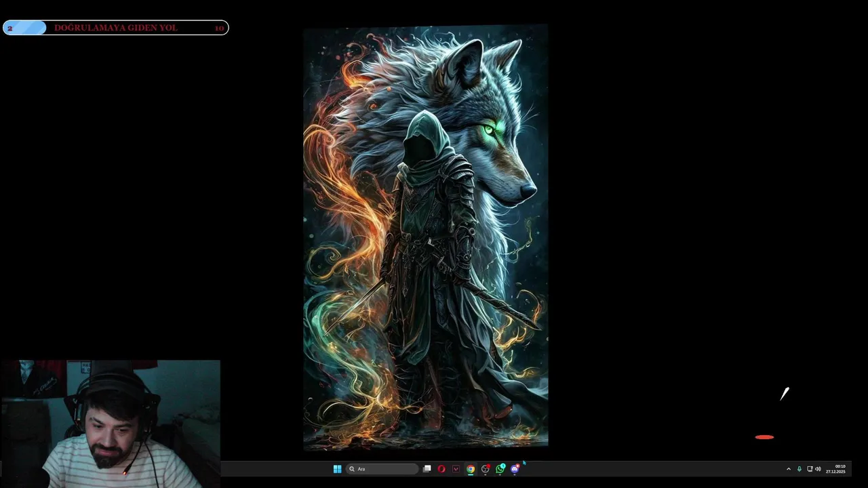This screenshot has width=868, height=488.
Task: Open Discord from the taskbar
Action: [x=515, y=469]
